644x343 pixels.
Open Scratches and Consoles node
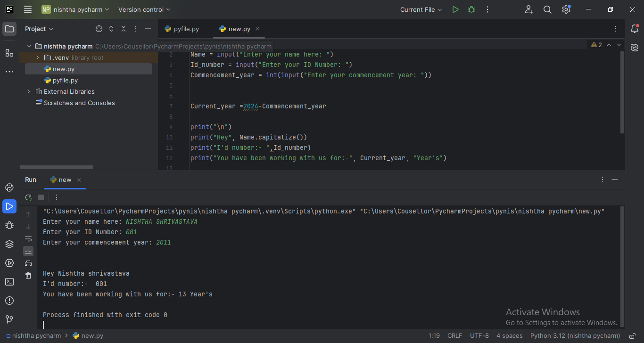(75, 103)
